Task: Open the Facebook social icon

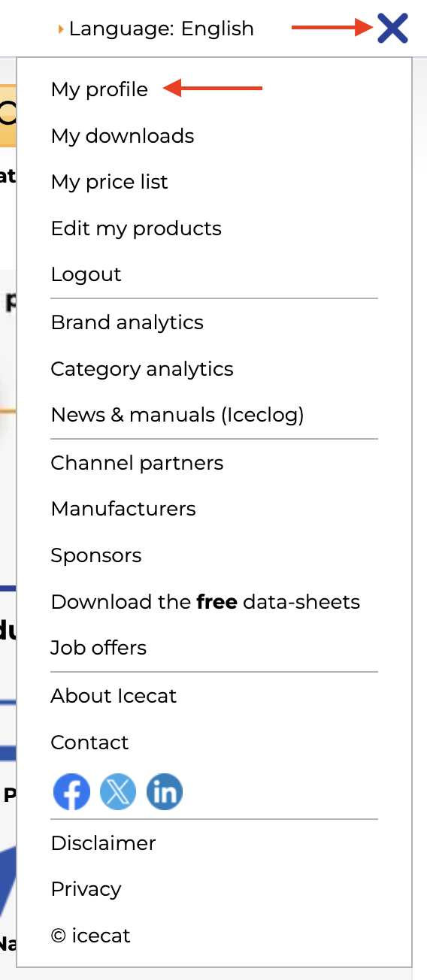Action: click(72, 792)
